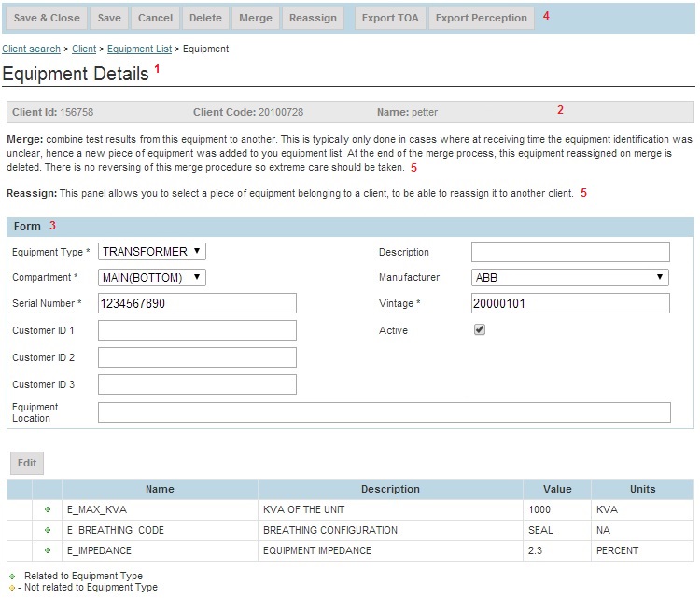Click green icon in E_MAX_KVA row
Image resolution: width=700 pixels, height=598 pixels.
(x=48, y=509)
